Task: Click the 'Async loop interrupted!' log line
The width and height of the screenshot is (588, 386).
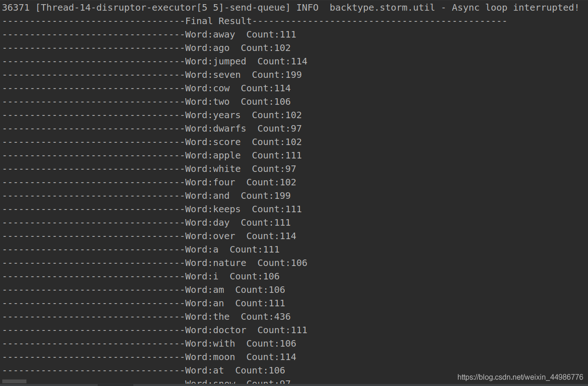Action: (290, 7)
